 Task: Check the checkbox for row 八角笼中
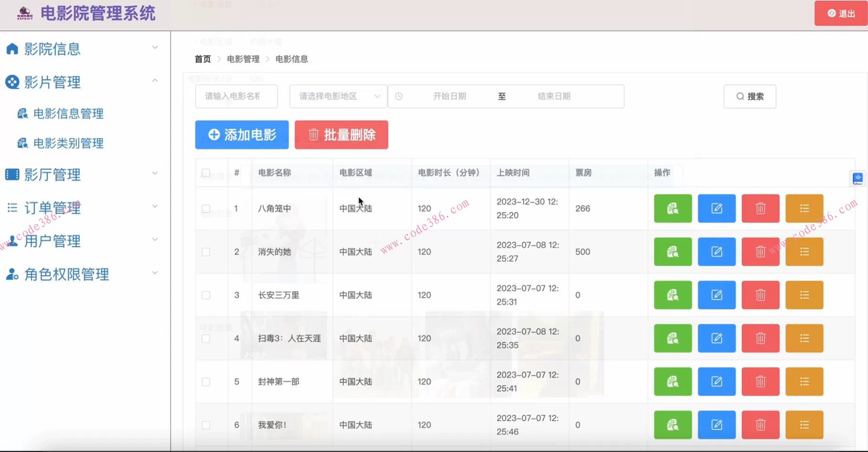[205, 208]
